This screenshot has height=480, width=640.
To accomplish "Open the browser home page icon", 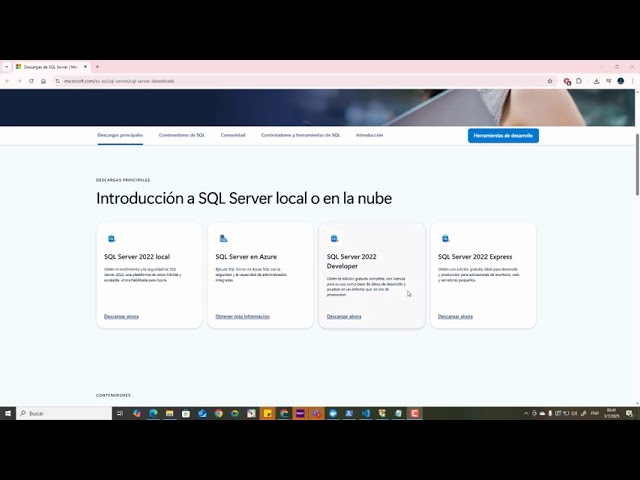I will pos(43,81).
